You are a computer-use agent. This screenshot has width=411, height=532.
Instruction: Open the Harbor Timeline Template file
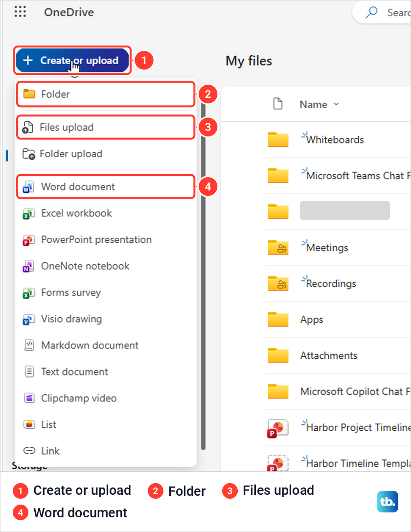tap(358, 463)
